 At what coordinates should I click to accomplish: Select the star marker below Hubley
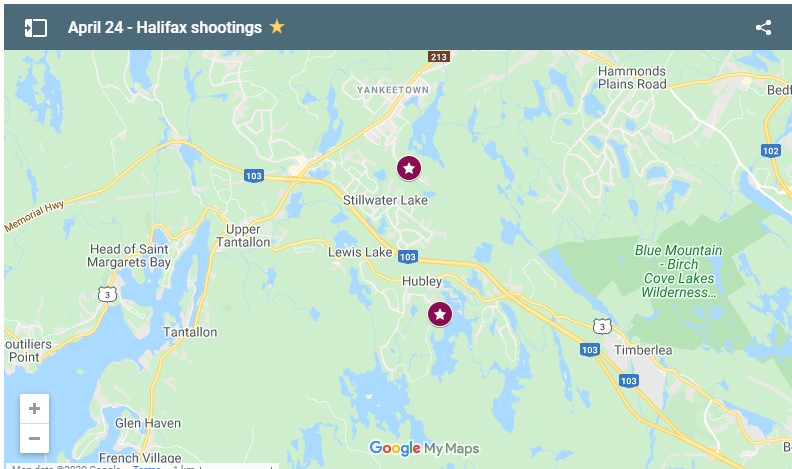[440, 315]
